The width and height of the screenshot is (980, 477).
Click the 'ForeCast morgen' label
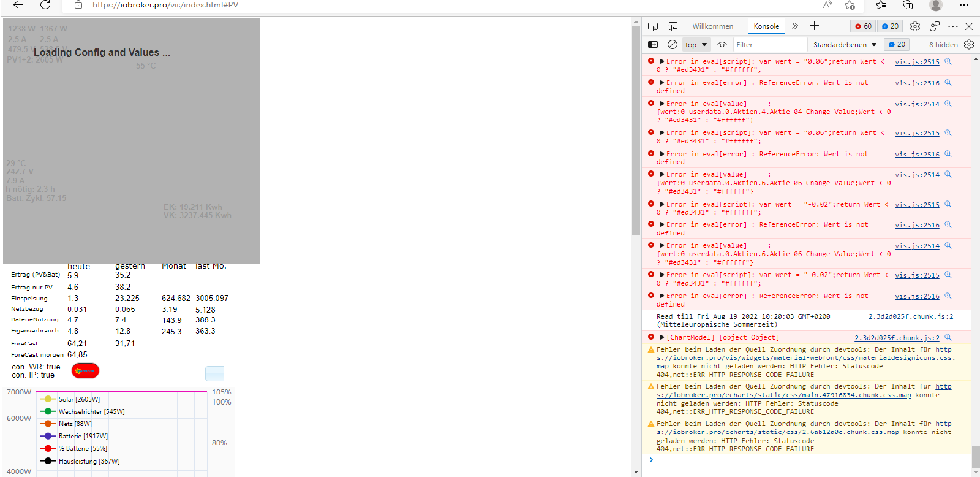click(37, 354)
